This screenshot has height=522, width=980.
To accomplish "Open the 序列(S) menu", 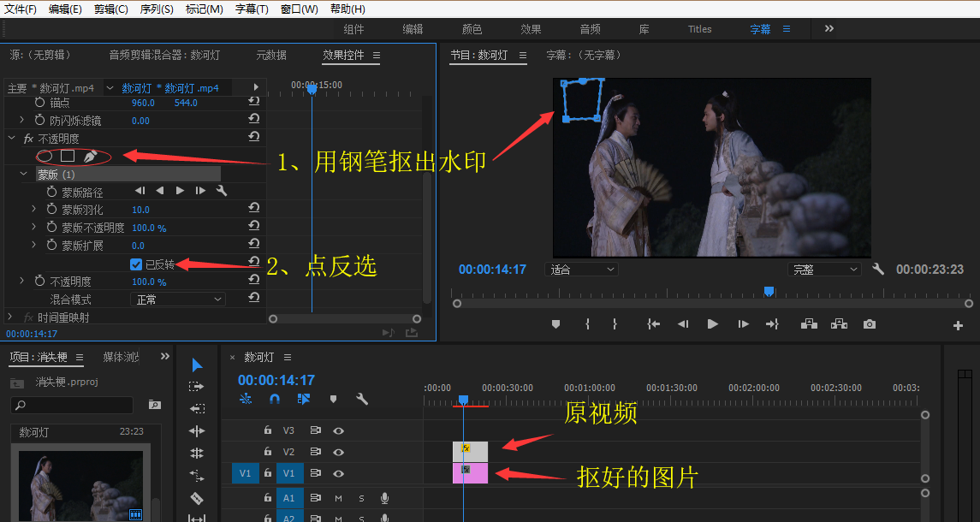I will coord(157,9).
